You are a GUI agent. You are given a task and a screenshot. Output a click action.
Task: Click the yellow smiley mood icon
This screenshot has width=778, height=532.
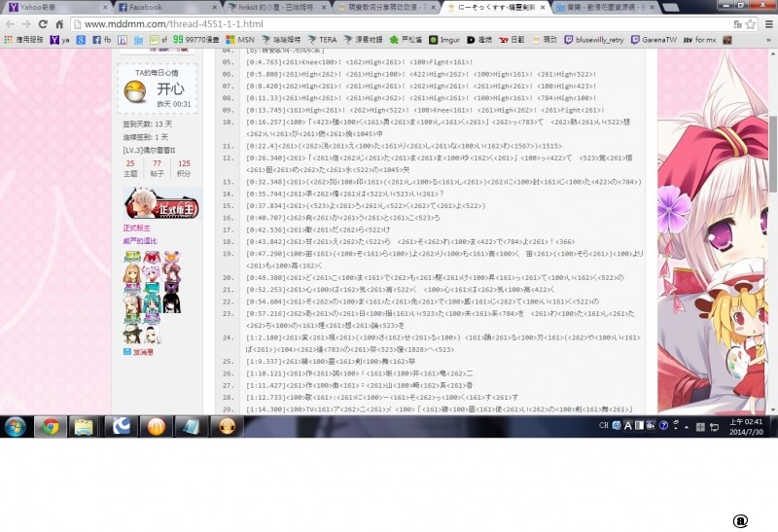click(x=135, y=92)
